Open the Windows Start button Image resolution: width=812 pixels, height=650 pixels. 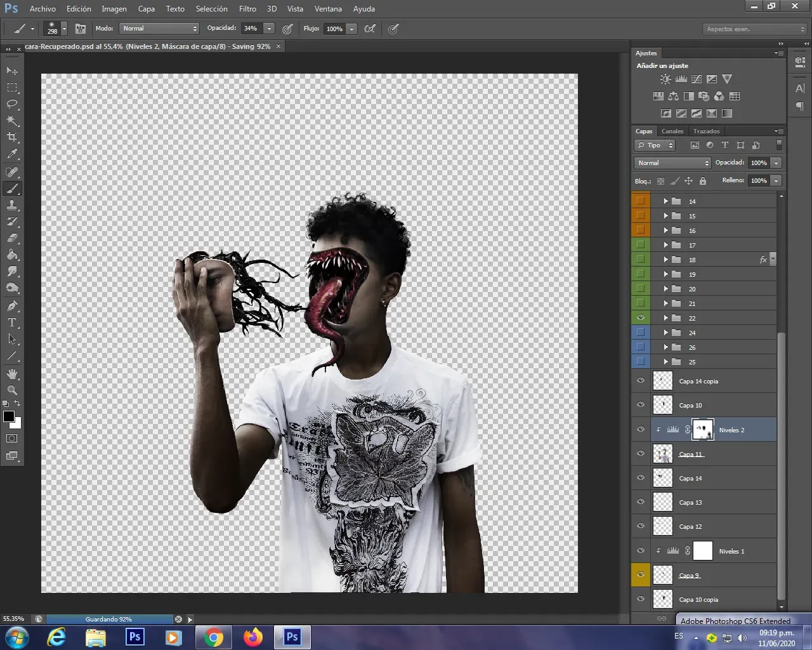pyautogui.click(x=16, y=637)
